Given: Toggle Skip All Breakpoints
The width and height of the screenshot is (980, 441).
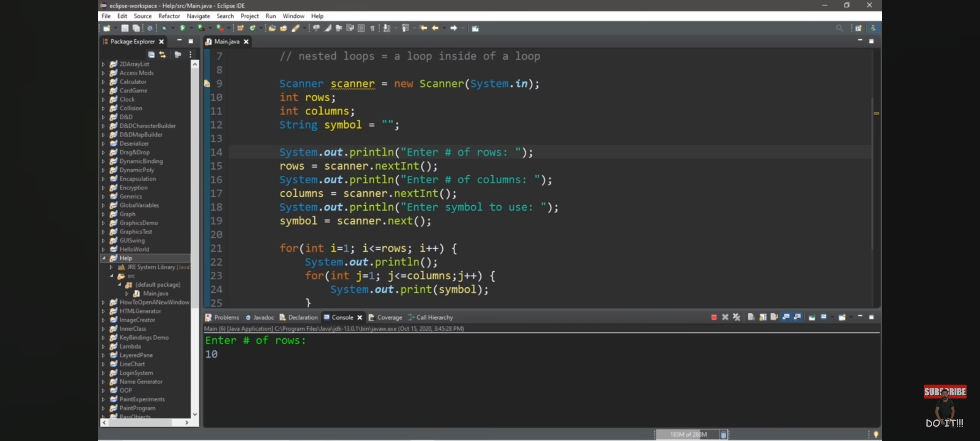Looking at the screenshot, I should [150, 28].
